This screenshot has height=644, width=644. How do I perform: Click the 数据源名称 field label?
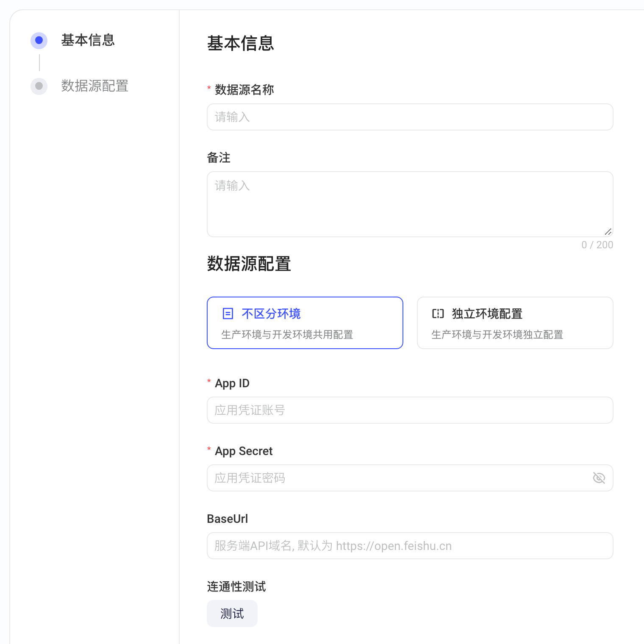point(244,90)
